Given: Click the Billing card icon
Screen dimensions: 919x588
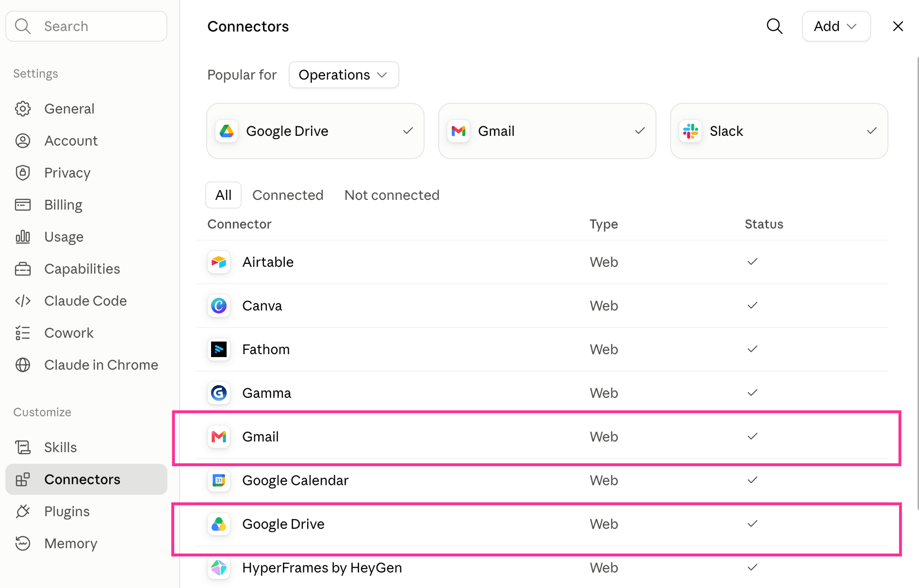Looking at the screenshot, I should pos(23,205).
